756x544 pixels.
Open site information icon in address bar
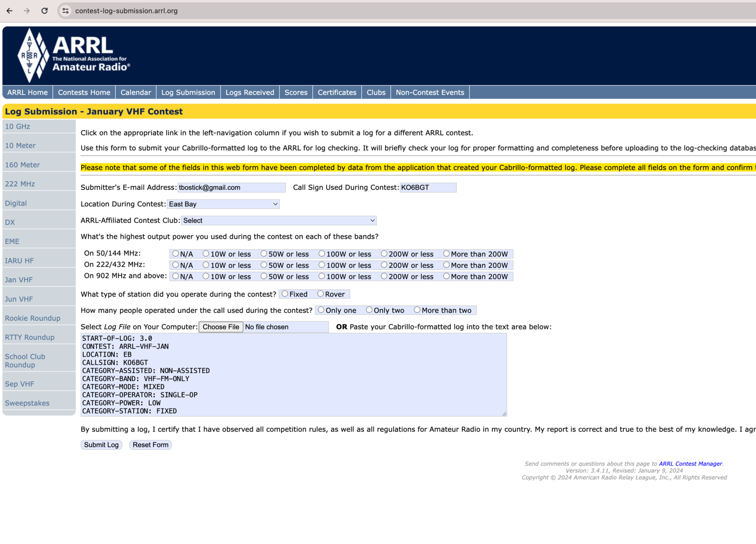click(x=66, y=10)
